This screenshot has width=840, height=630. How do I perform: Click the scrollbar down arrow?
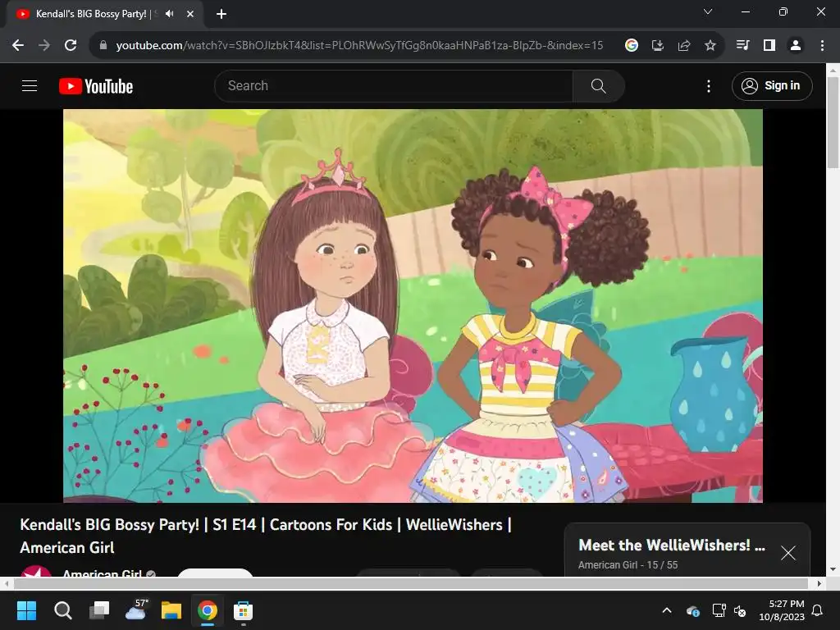pos(833,569)
